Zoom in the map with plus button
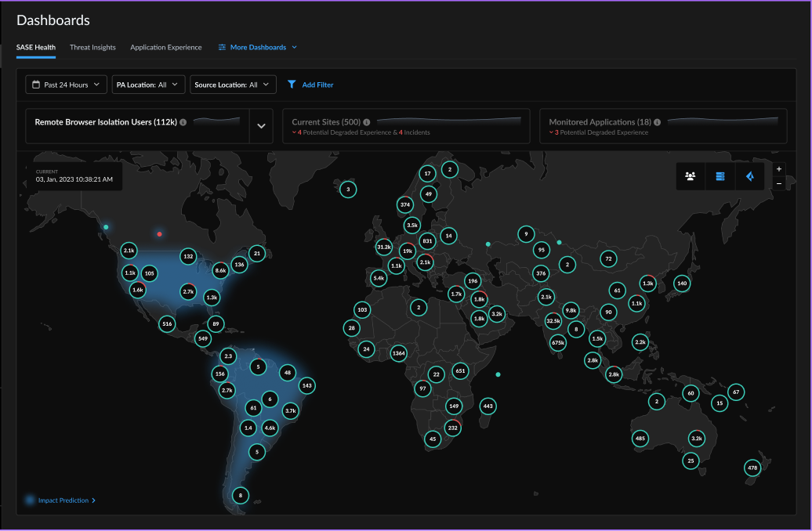Viewport: 812px width, 531px height. 778,169
